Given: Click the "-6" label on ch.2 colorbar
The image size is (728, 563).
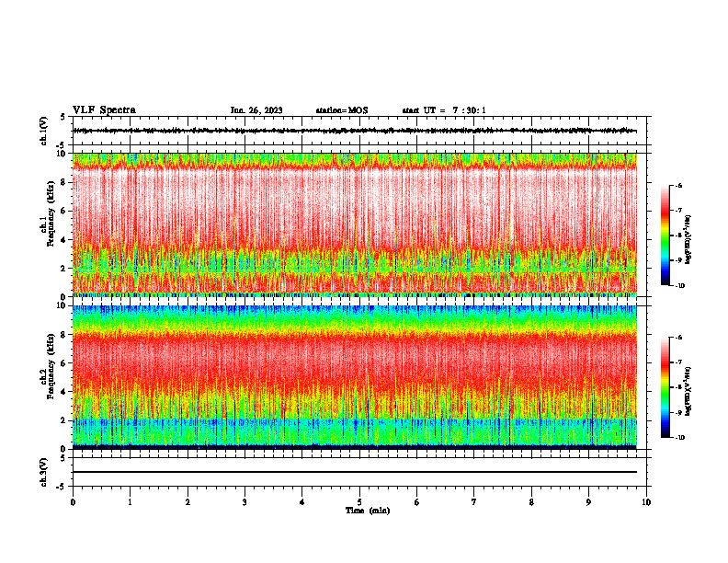Looking at the screenshot, I should [678, 338].
